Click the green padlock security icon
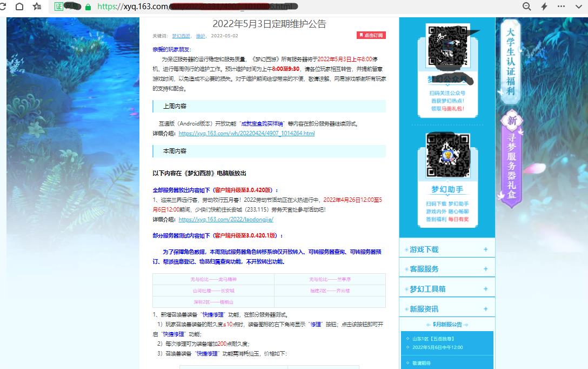This screenshot has width=588, height=369. point(88,7)
